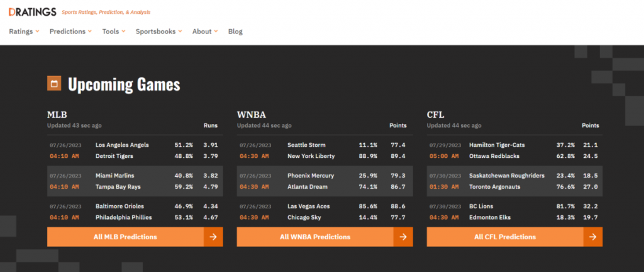Expand the Predictions menu chevron
The height and width of the screenshot is (272, 644).
[90, 31]
